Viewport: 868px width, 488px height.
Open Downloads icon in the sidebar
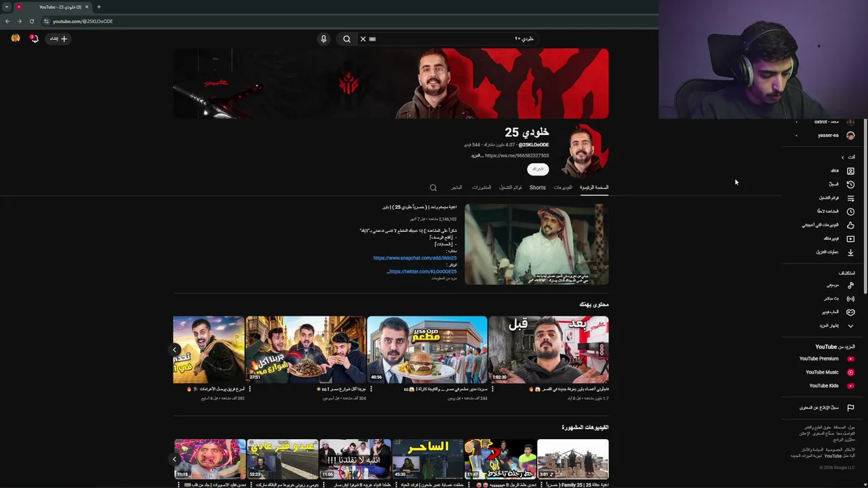(x=850, y=252)
